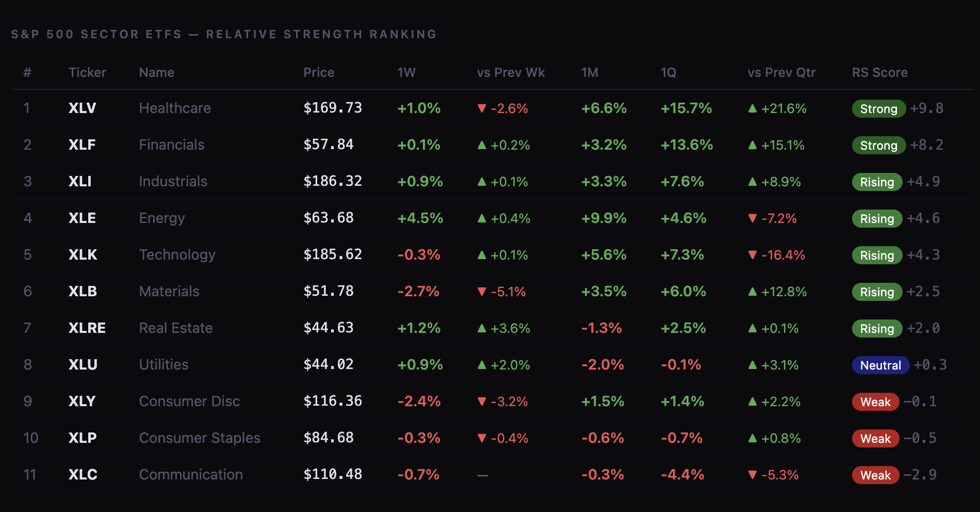Click ticker XLP
Screen dimensions: 980x512
click(x=83, y=438)
